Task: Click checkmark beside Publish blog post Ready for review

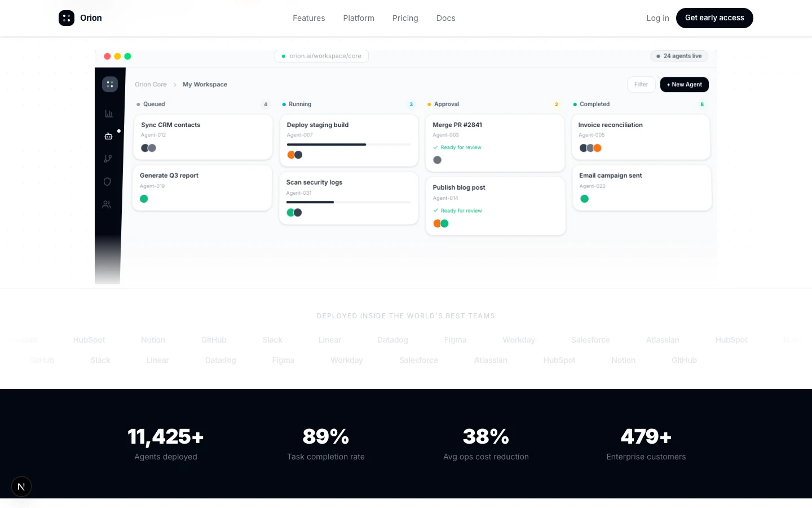Action: click(x=435, y=211)
